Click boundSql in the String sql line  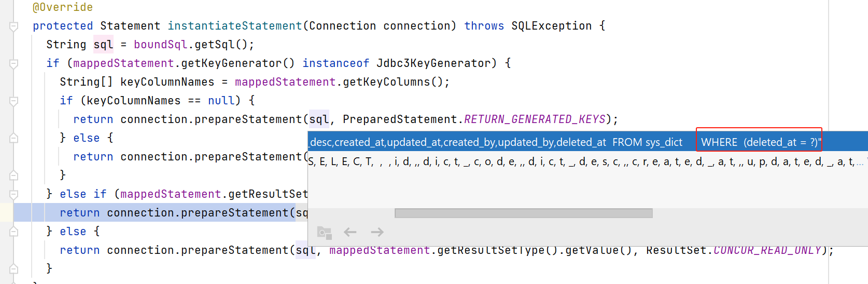tap(160, 45)
